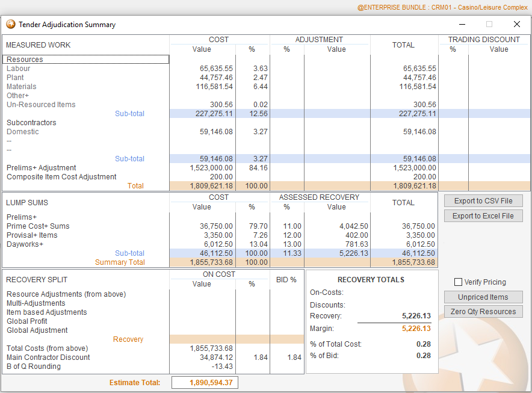Click the BID % column header
Image resolution: width=532 pixels, height=393 pixels.
(x=286, y=280)
